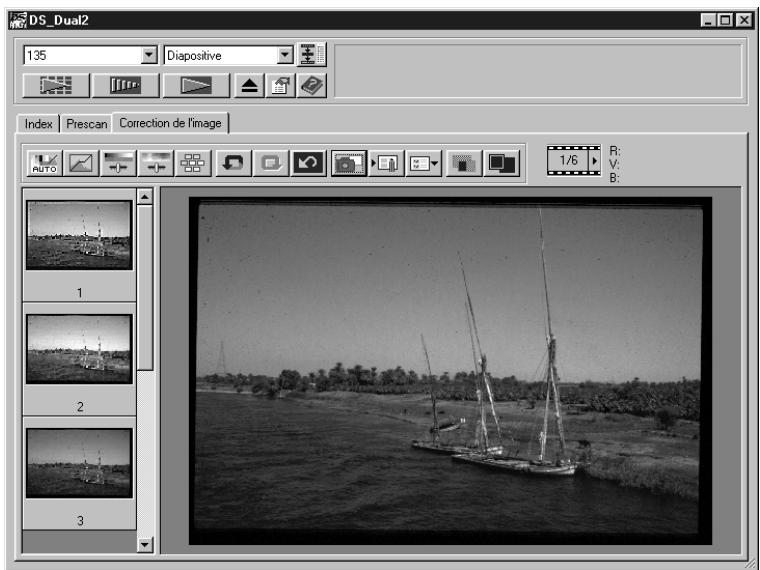Eject the film holder

pos(250,85)
